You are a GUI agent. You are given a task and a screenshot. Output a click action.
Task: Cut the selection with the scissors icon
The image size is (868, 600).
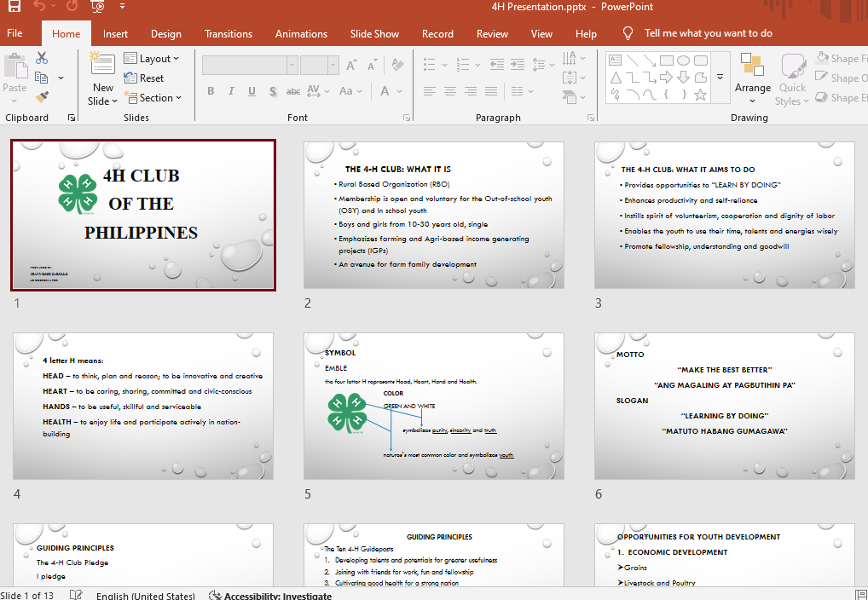tap(42, 58)
